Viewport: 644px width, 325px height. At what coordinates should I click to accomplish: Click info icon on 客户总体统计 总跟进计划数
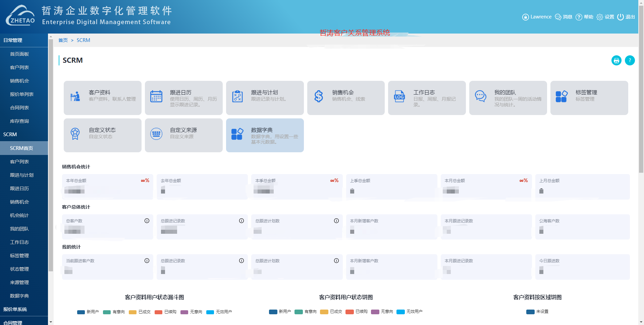pyautogui.click(x=336, y=221)
